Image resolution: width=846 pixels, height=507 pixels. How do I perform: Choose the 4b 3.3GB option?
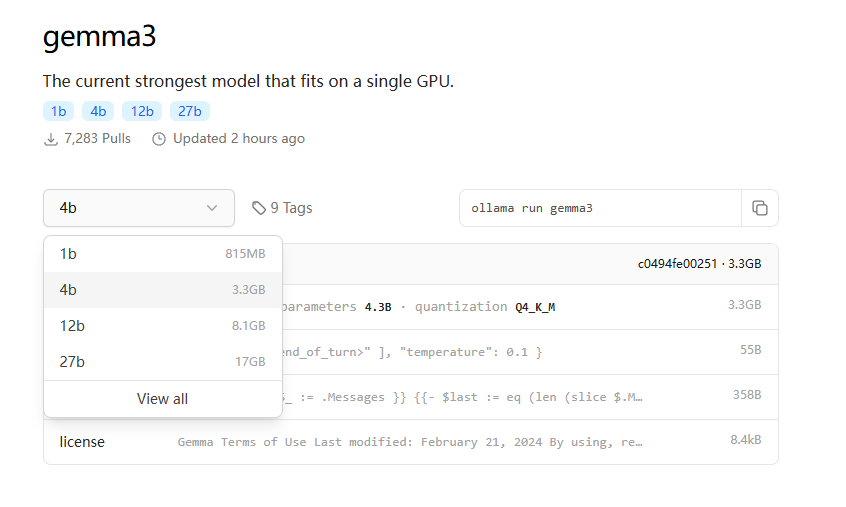[x=162, y=290]
